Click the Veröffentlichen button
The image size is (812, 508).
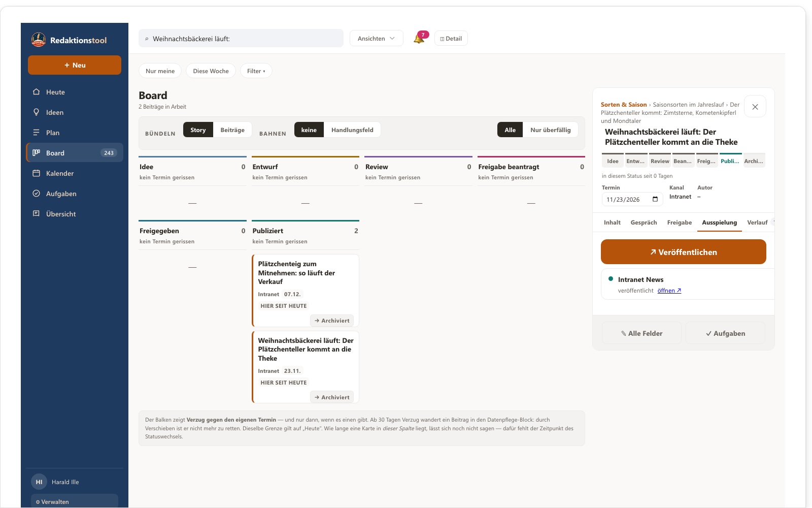click(683, 252)
